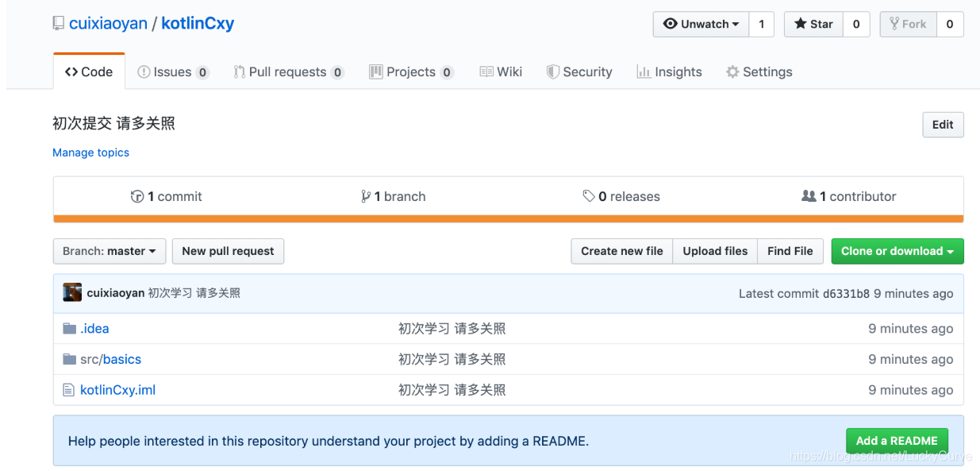Click the Manage topics link

(90, 152)
